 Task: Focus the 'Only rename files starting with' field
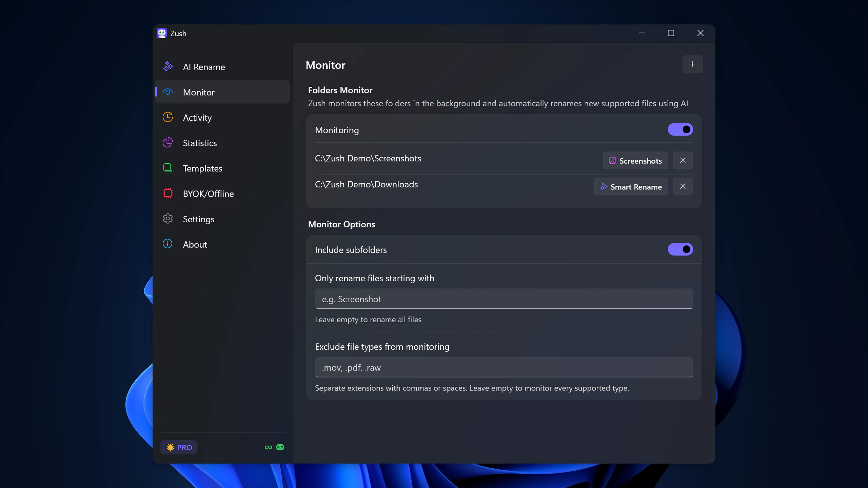click(x=504, y=299)
